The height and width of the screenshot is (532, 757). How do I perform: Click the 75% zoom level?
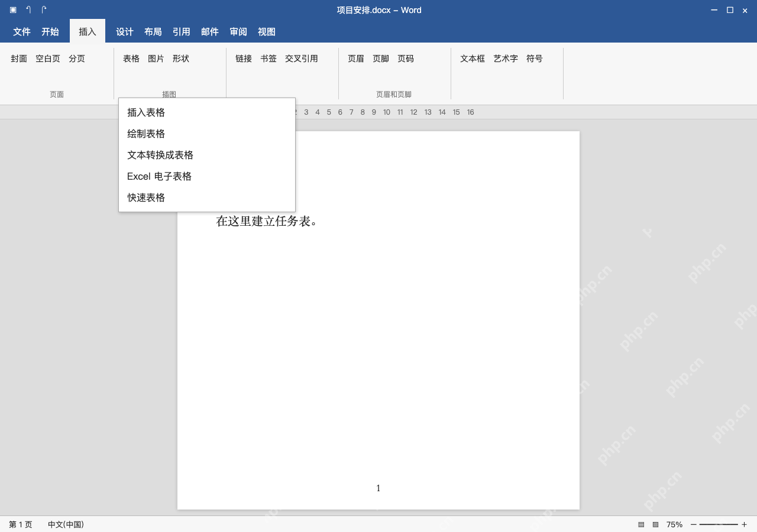tap(674, 524)
